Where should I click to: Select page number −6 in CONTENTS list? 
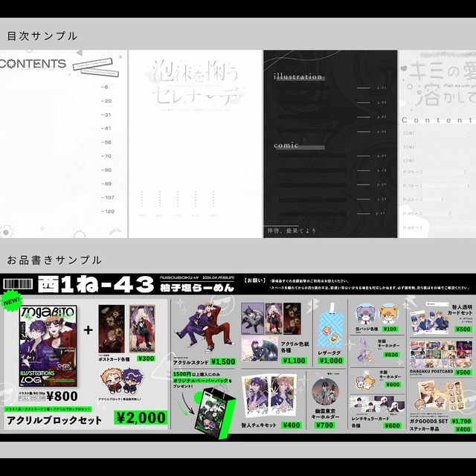pyautogui.click(x=104, y=87)
